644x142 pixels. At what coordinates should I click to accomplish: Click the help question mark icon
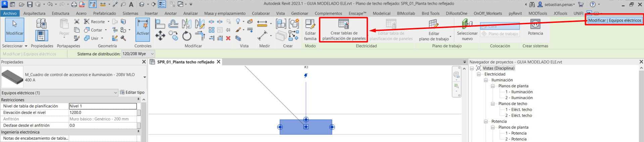click(x=593, y=4)
